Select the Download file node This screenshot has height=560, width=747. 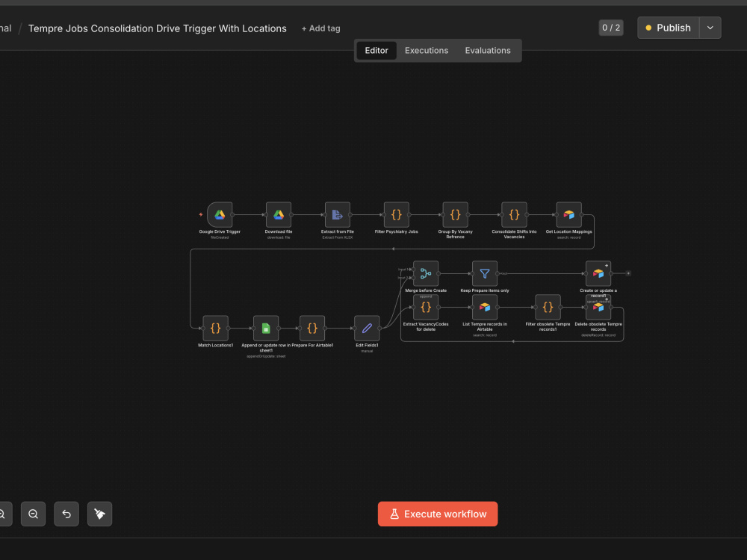[279, 215]
